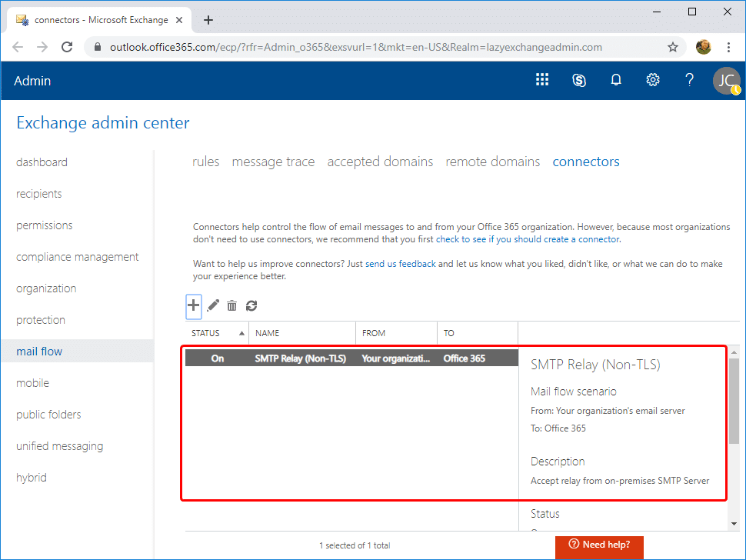Open Chrome three-dot menu

coord(728,47)
